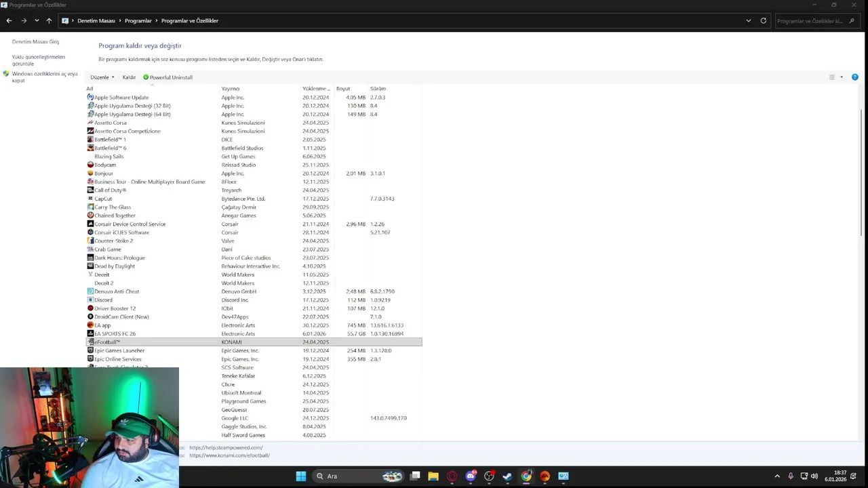Select the Denuvo Anti-Cheat icon
868x488 pixels.
pos(90,291)
